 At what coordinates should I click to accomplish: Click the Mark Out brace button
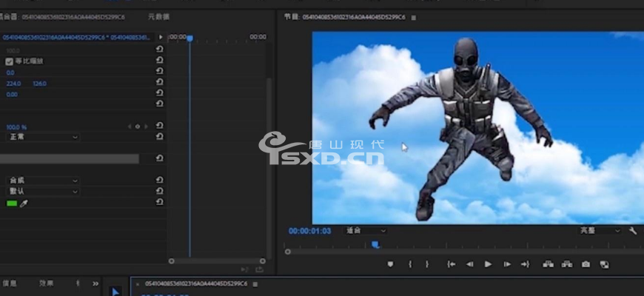coord(427,264)
